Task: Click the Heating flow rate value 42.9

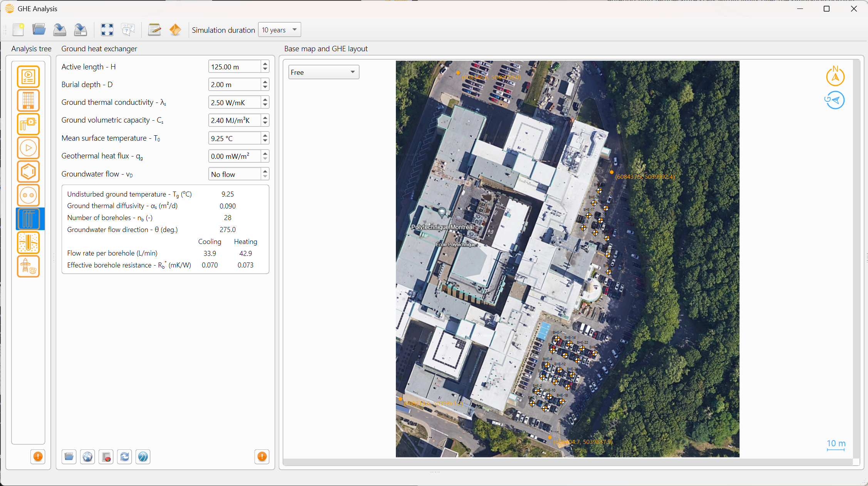Action: [x=245, y=253]
